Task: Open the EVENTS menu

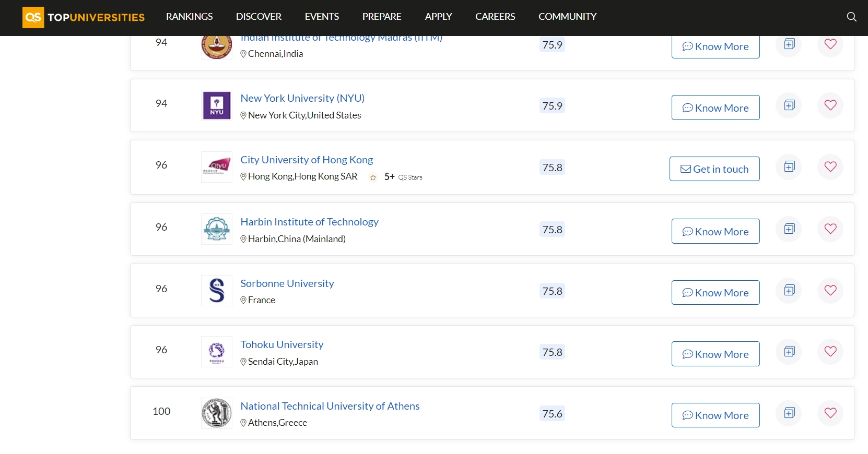Action: (x=322, y=17)
